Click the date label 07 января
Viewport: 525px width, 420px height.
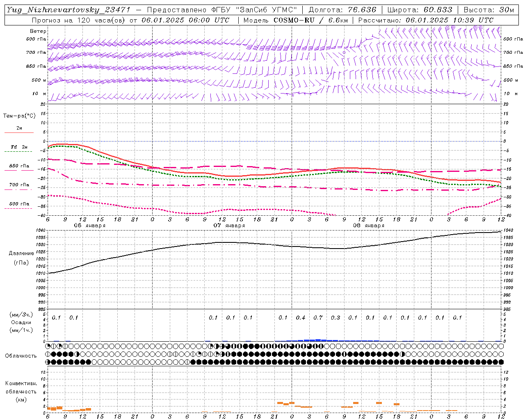pyautogui.click(x=229, y=226)
